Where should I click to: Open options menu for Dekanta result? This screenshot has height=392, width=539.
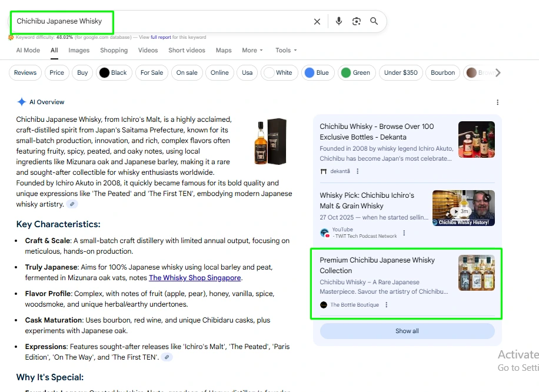coord(358,171)
